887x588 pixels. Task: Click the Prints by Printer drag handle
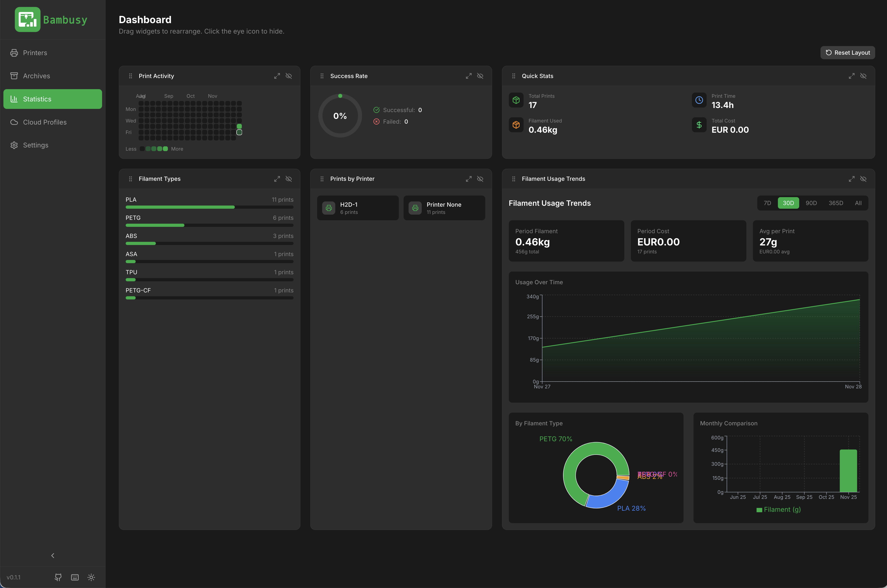coord(322,179)
